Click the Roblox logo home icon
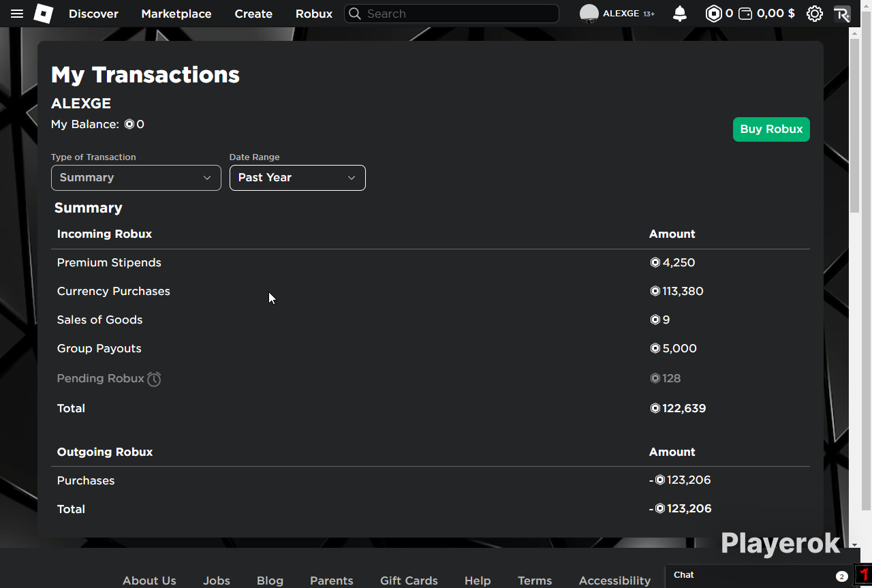Screen dimensions: 872x588 pyautogui.click(x=44, y=14)
